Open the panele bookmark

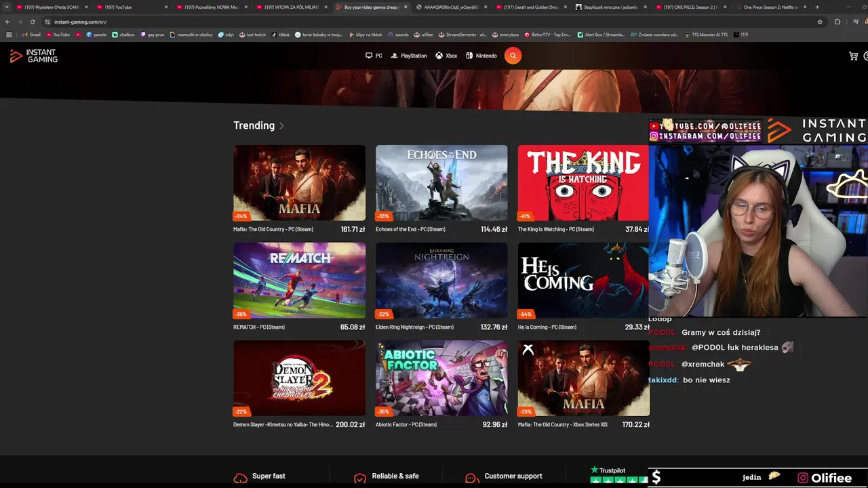[x=96, y=35]
